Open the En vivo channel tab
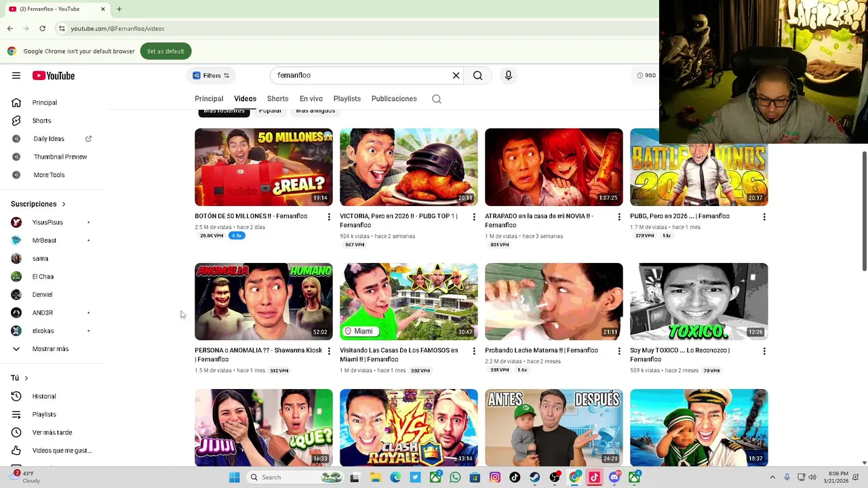The width and height of the screenshot is (868, 488). click(311, 99)
